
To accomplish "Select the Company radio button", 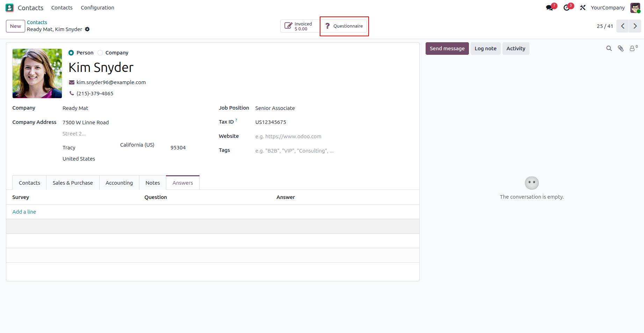I will point(100,53).
